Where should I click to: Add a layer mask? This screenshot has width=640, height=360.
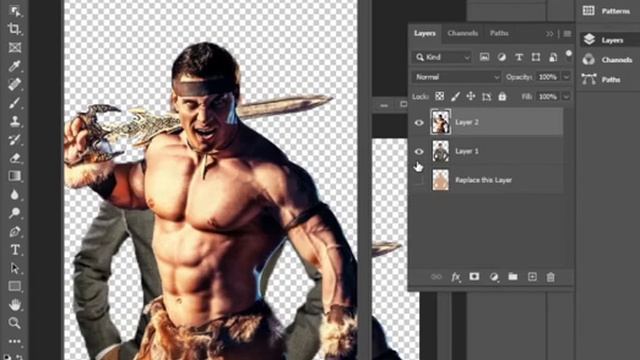point(474,277)
